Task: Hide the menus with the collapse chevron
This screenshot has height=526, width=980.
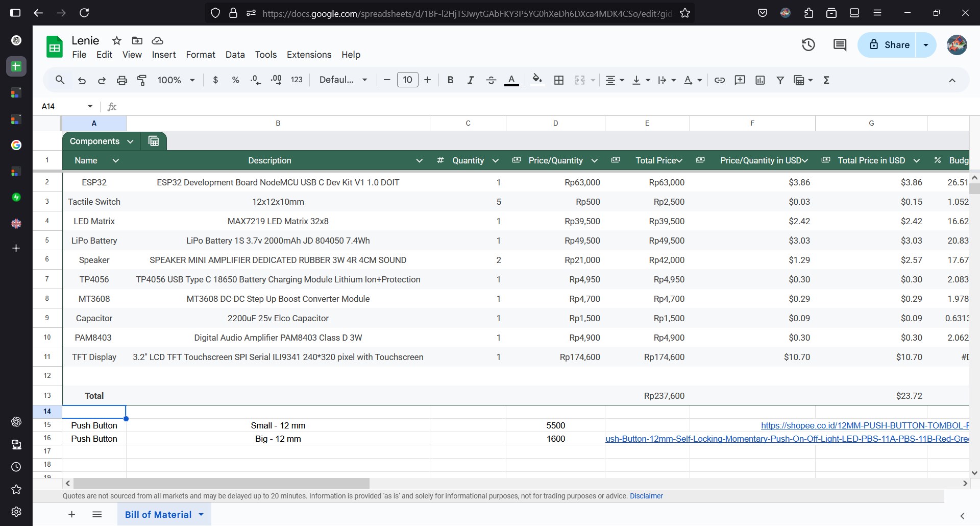Action: pos(952,80)
